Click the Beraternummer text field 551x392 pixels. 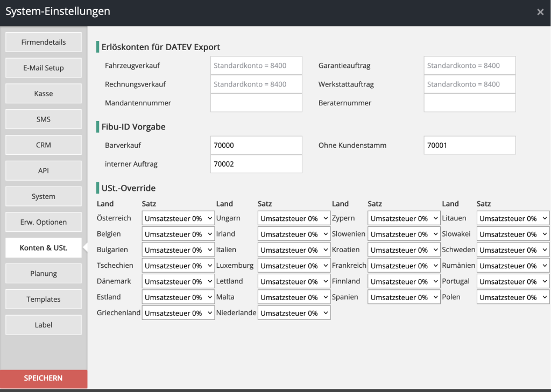click(x=469, y=103)
